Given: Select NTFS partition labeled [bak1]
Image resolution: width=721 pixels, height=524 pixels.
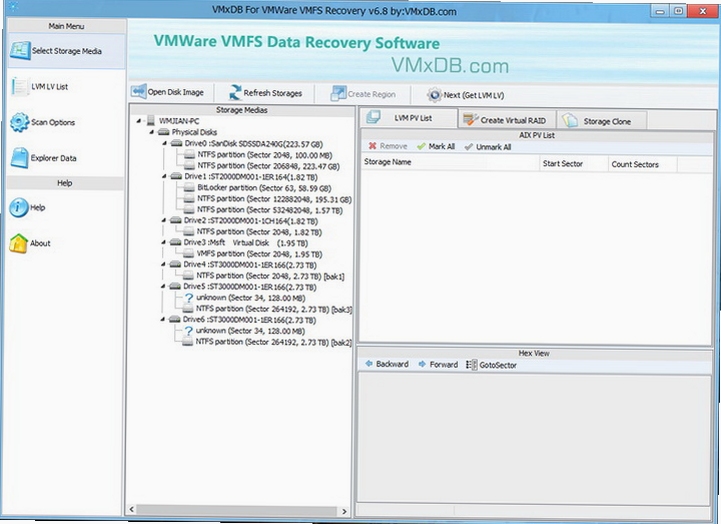Looking at the screenshot, I should [x=270, y=276].
